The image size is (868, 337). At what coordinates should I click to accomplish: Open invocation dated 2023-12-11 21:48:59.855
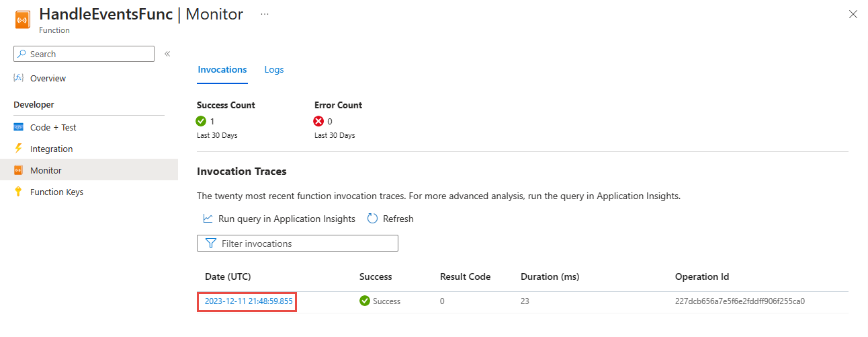tap(249, 301)
